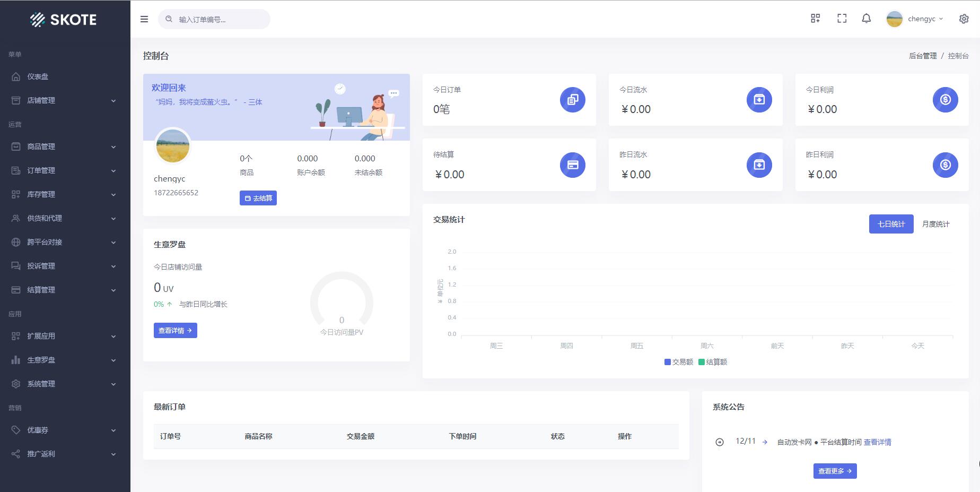Expand the 商品管理 sidebar menu
This screenshot has width=980, height=492.
point(65,146)
